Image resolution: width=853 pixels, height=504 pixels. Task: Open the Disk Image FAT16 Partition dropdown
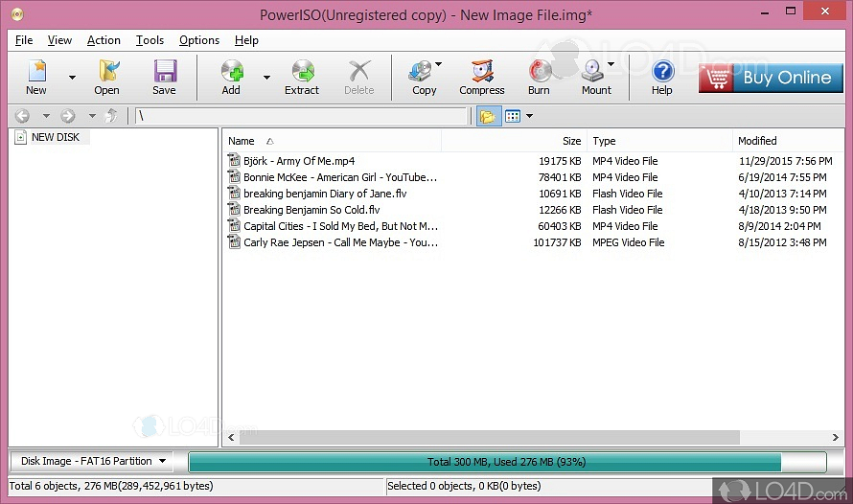coord(94,461)
